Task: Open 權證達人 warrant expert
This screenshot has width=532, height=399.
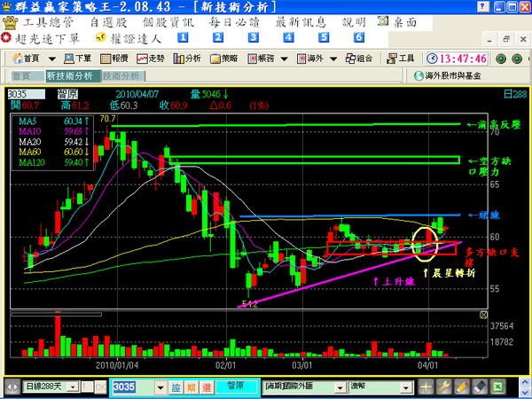Action: click(x=129, y=38)
